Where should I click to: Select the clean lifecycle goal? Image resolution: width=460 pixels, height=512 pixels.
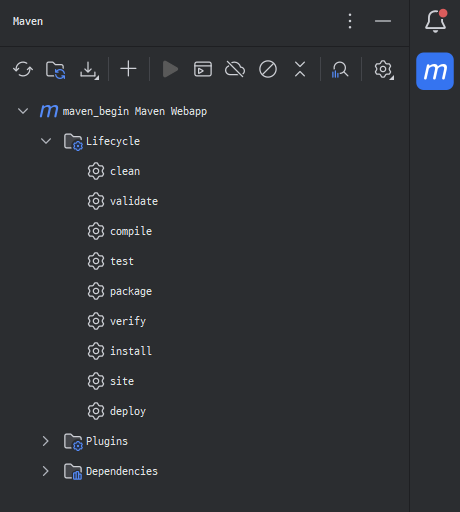coord(125,171)
